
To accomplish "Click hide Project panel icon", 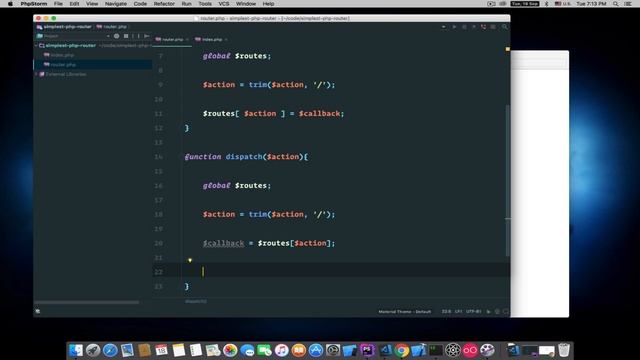I will (147, 36).
